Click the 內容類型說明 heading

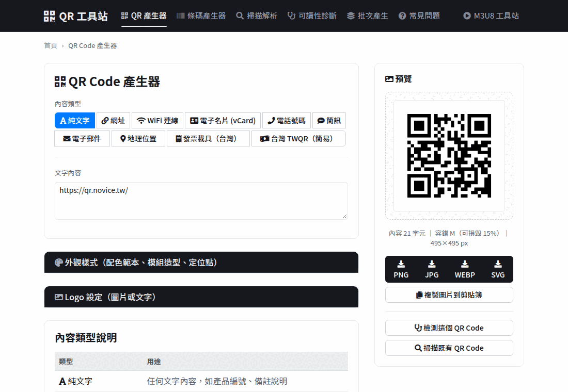click(86, 338)
